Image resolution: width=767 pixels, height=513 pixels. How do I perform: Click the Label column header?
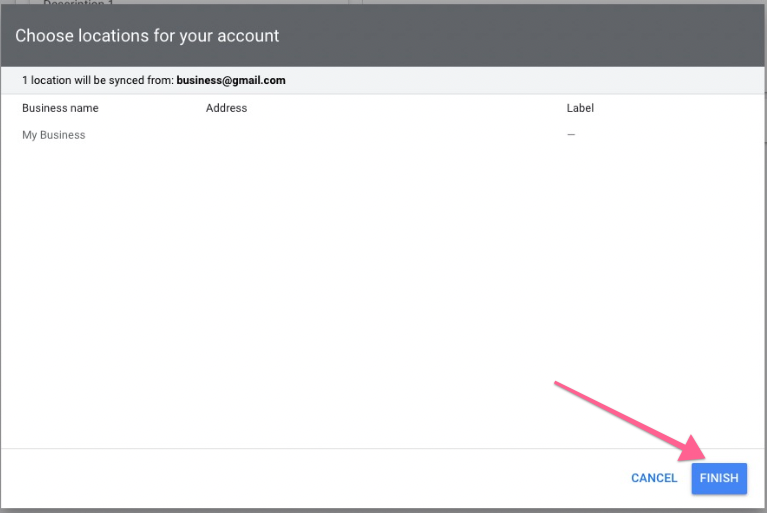coord(580,108)
